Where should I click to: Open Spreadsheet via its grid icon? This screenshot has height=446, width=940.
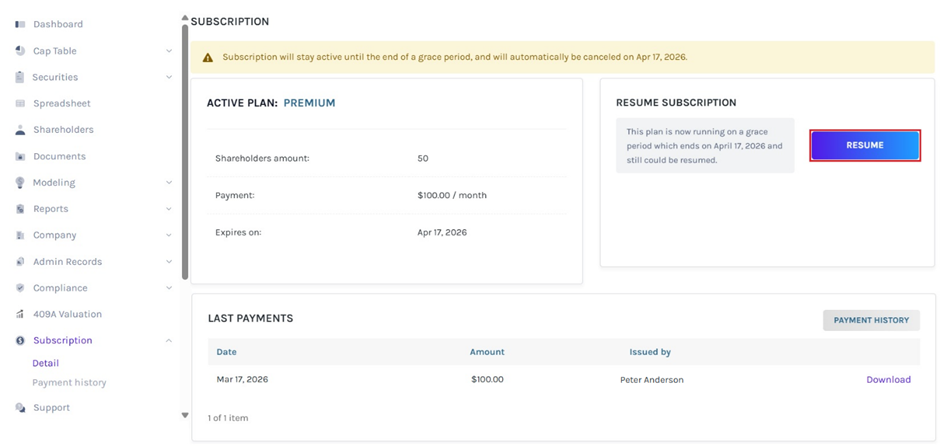(20, 103)
